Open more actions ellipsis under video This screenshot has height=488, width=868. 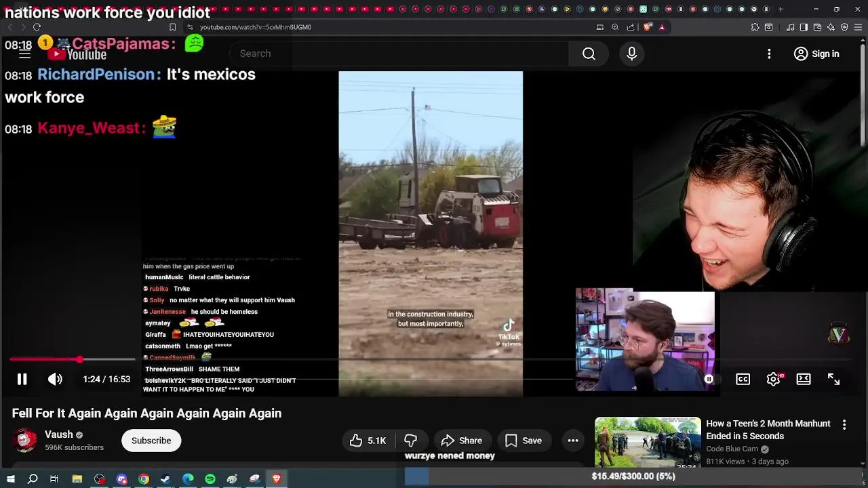pos(573,441)
